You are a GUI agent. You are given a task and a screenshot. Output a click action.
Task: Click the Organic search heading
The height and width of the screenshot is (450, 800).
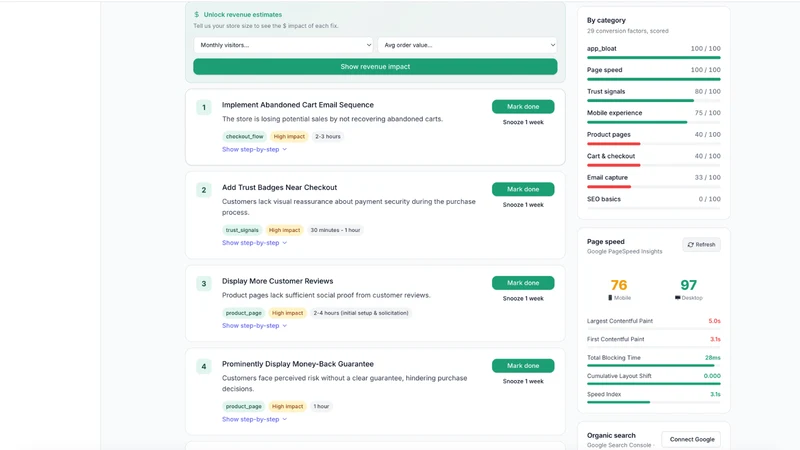click(x=611, y=435)
